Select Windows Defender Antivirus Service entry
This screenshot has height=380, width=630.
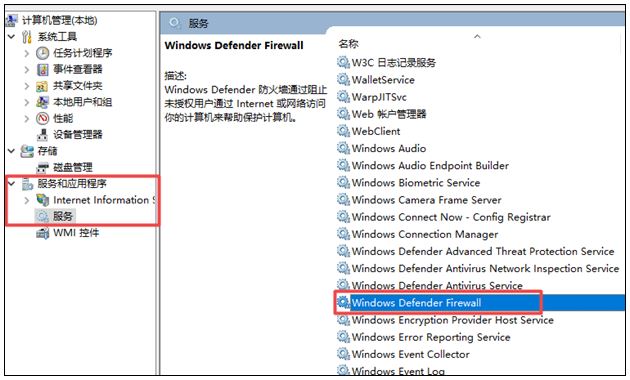(437, 286)
